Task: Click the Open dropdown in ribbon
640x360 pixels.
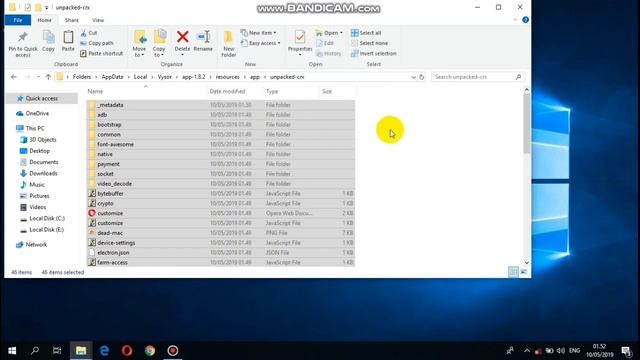Action: pyautogui.click(x=329, y=33)
